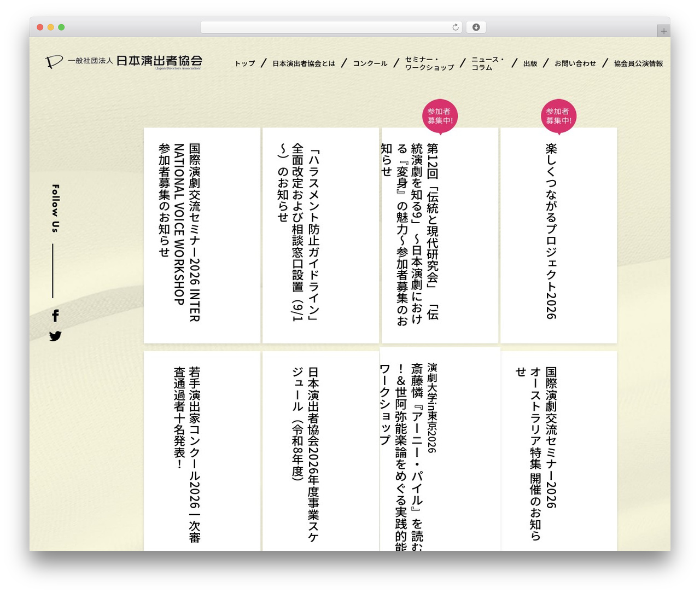Open the 若手演出家コンクール2026 card
The image size is (700, 593).
click(x=202, y=451)
